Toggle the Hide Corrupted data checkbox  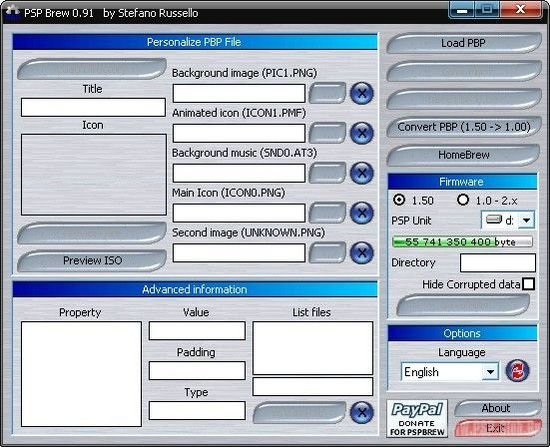click(528, 284)
